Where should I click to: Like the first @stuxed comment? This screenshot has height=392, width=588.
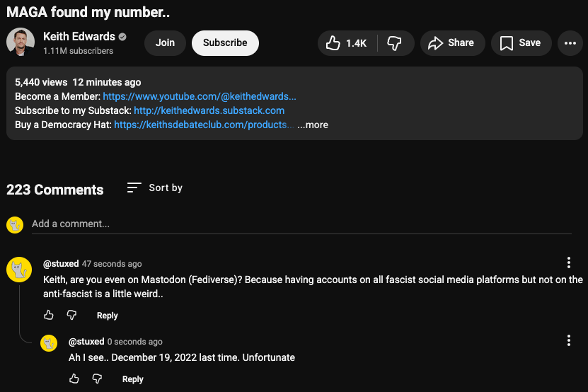point(49,315)
